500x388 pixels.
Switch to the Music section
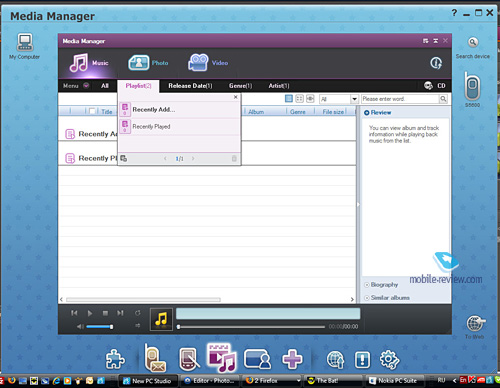tap(89, 63)
